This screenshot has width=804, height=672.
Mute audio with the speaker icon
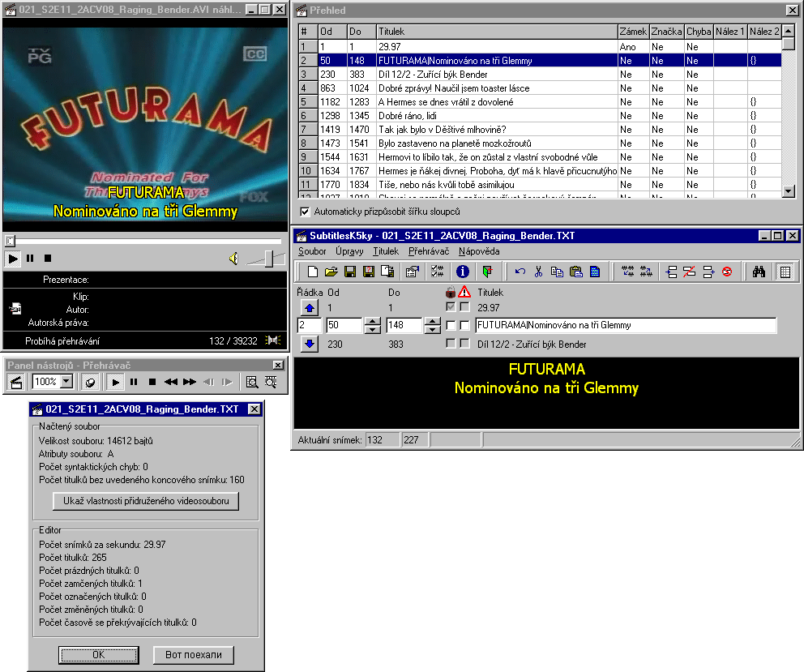coord(233,259)
